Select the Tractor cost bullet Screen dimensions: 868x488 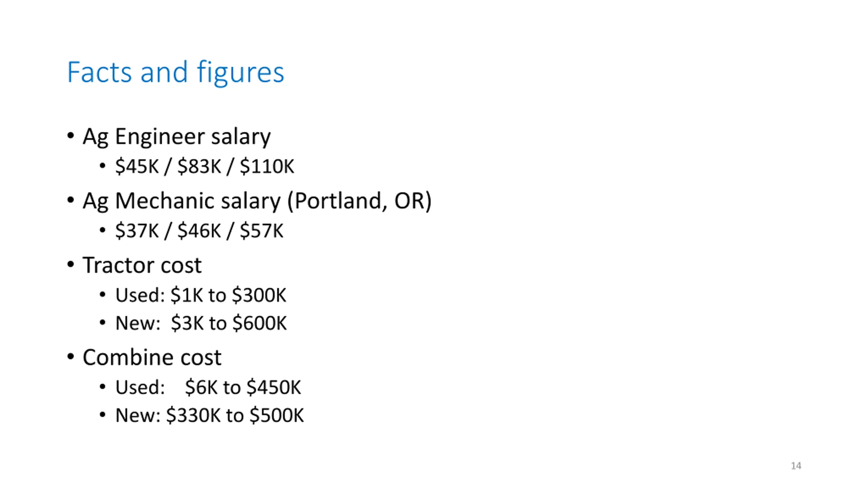[142, 265]
